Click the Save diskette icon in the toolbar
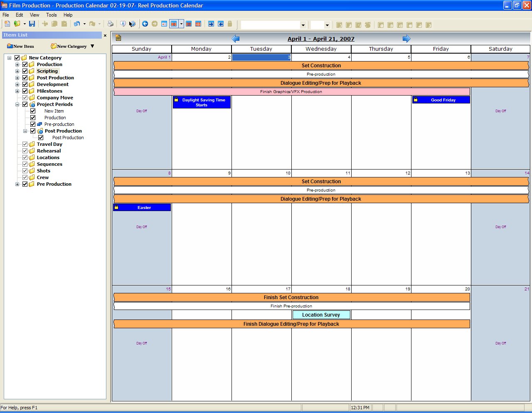 tap(32, 24)
